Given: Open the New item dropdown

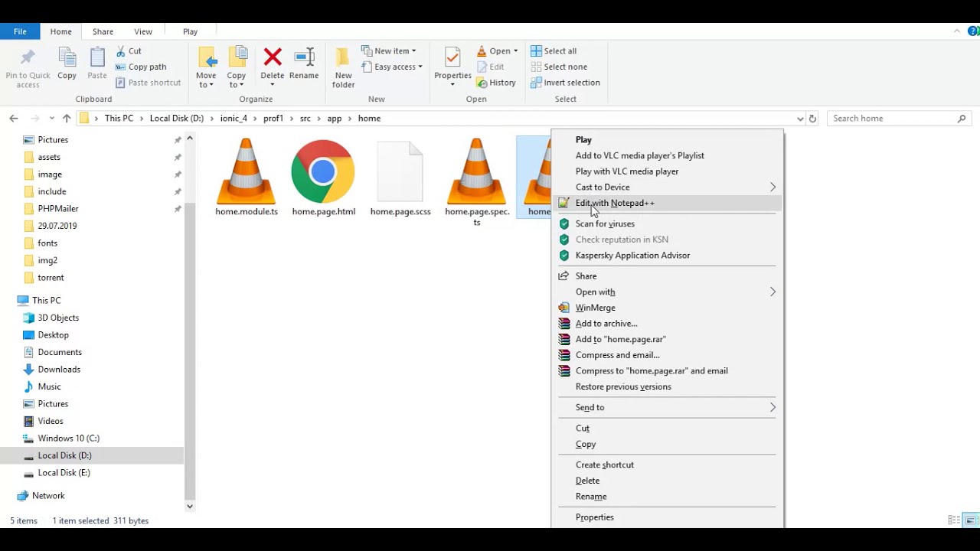Looking at the screenshot, I should (x=389, y=51).
